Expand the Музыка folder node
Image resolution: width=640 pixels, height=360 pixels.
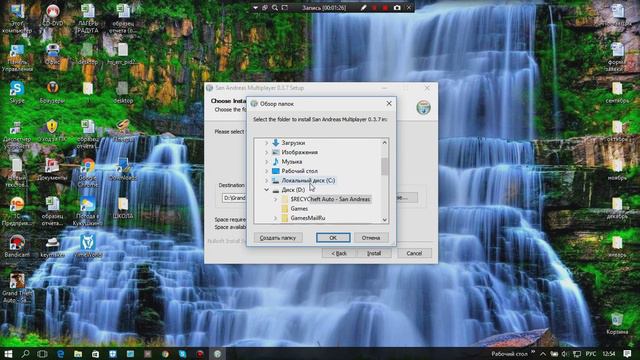pyautogui.click(x=267, y=162)
